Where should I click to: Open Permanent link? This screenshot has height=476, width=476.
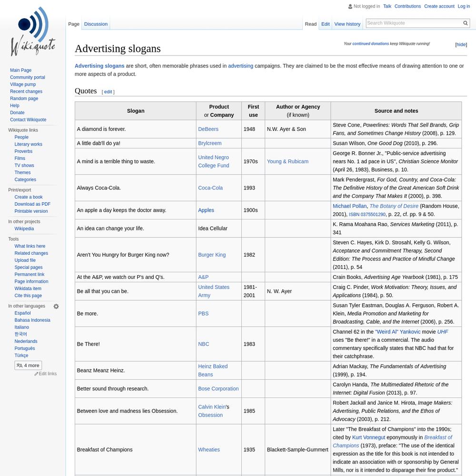[x=30, y=275]
